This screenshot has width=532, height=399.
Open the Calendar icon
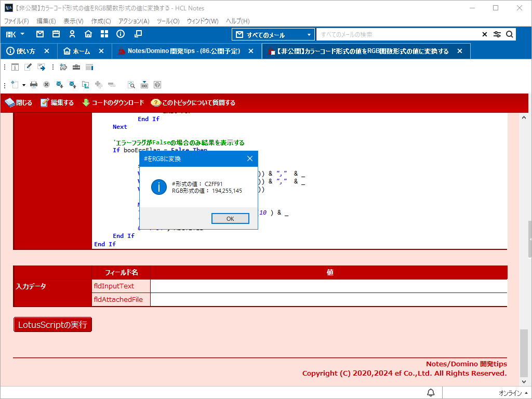tap(56, 34)
